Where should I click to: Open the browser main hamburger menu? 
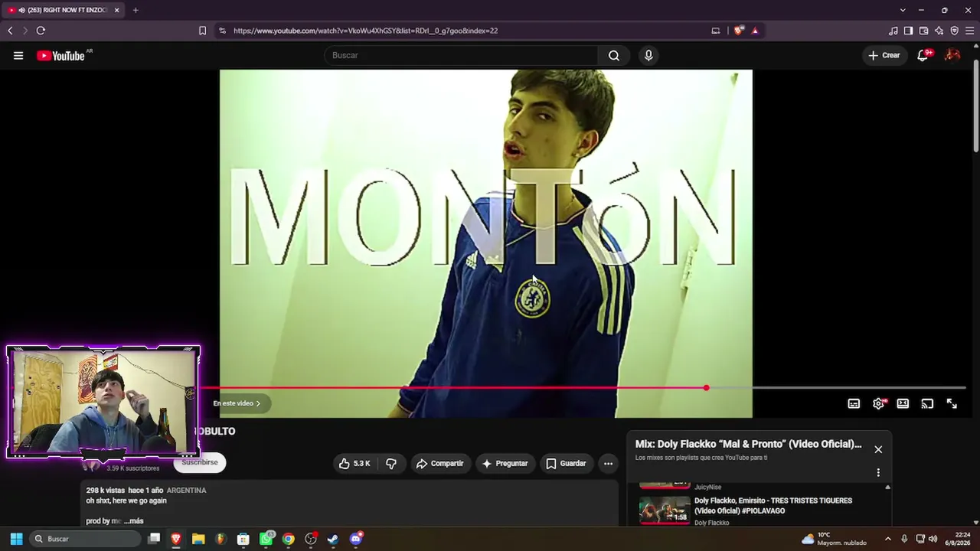(x=969, y=31)
